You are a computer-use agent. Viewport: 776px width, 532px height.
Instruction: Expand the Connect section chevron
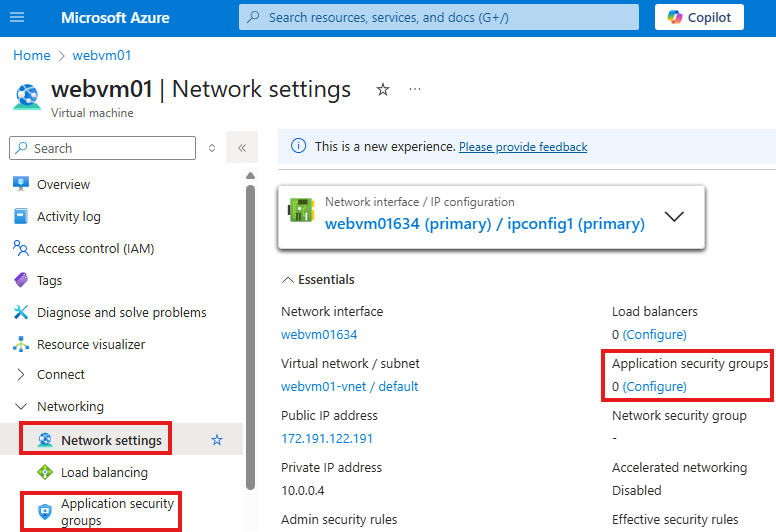21,375
